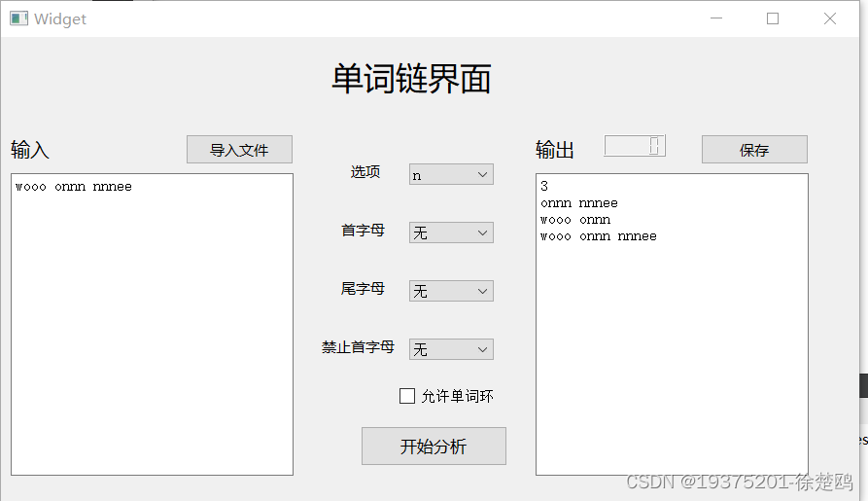
Task: Start analysis with the 开始分析 button
Action: coord(434,447)
